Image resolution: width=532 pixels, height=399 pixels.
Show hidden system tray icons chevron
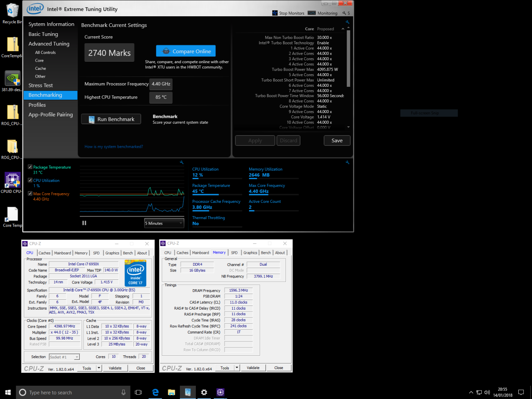[x=471, y=392]
